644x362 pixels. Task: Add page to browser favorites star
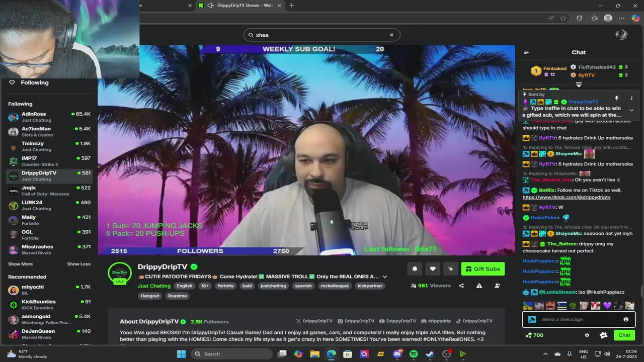563,18
